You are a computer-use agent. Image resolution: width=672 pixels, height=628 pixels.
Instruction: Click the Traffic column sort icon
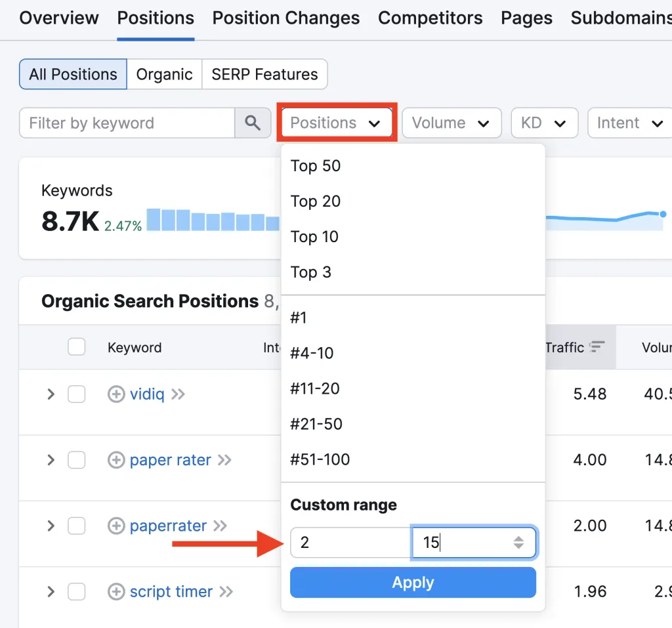[597, 346]
